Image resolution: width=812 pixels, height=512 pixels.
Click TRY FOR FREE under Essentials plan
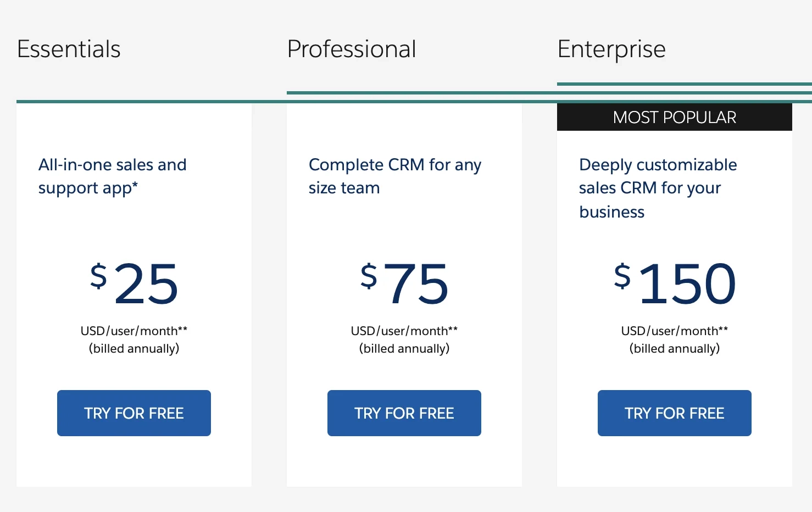pyautogui.click(x=134, y=413)
